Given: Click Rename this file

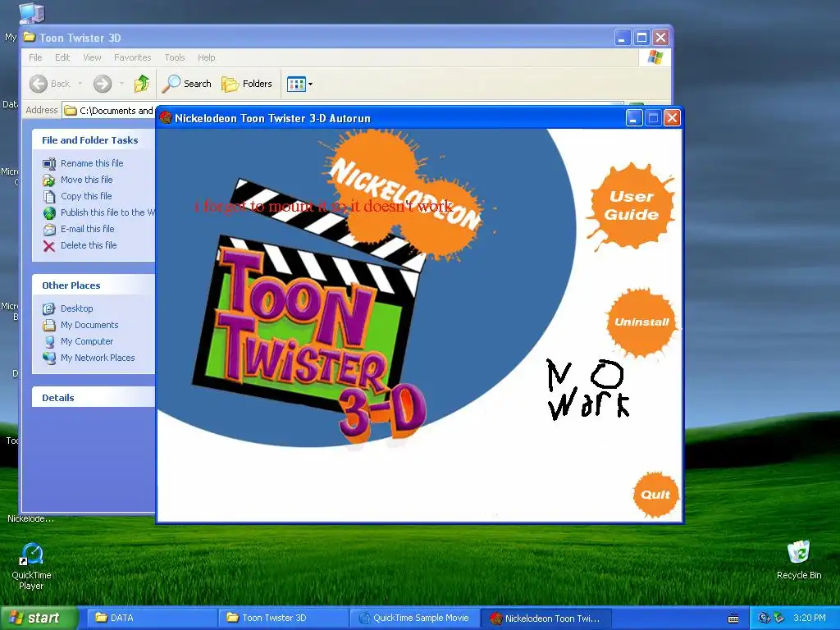Looking at the screenshot, I should 92,163.
